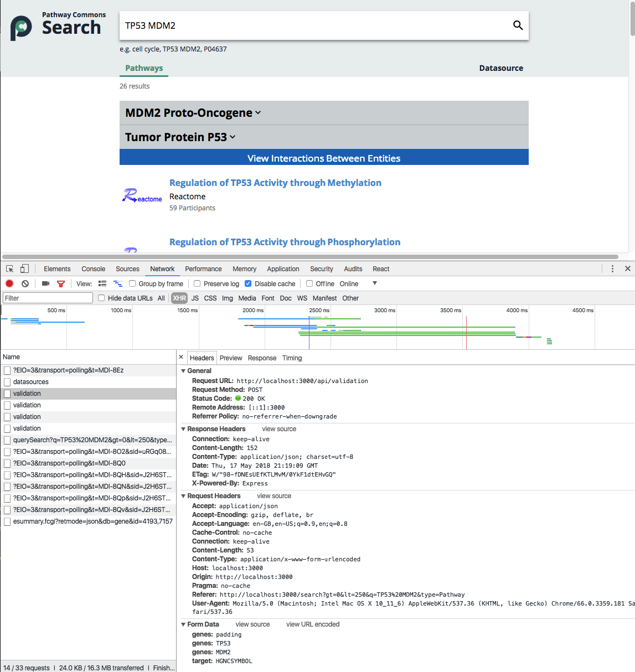Image resolution: width=635 pixels, height=672 pixels.
Task: Click view source in Form Data
Action: (x=252, y=624)
